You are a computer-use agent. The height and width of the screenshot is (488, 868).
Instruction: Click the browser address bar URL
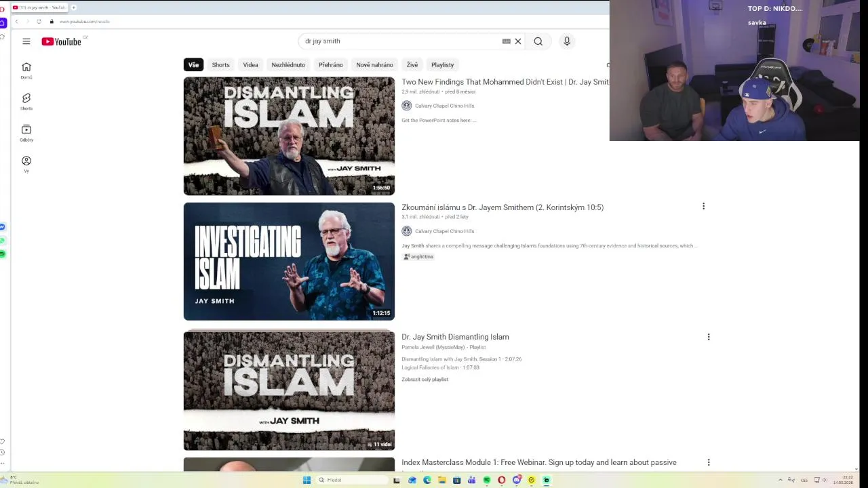coord(84,21)
